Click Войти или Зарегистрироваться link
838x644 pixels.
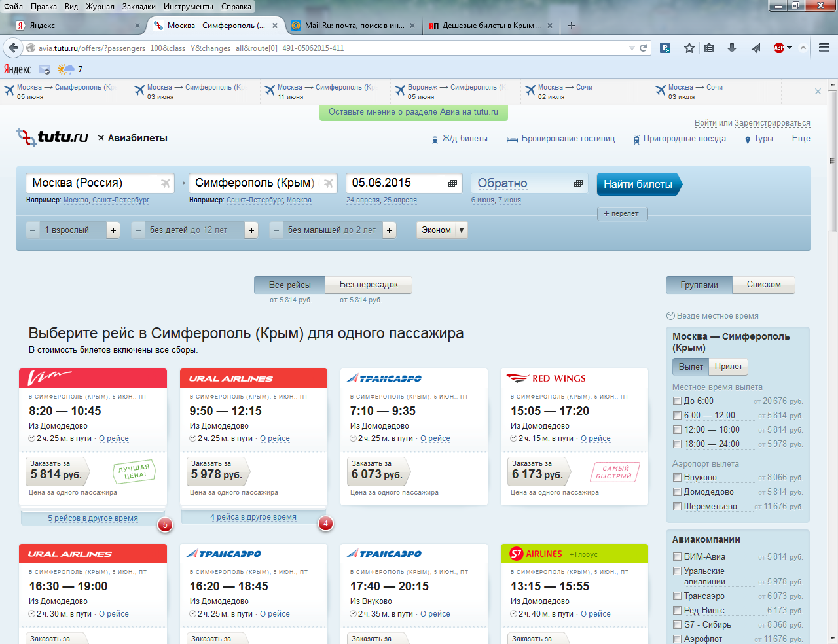[x=752, y=123]
